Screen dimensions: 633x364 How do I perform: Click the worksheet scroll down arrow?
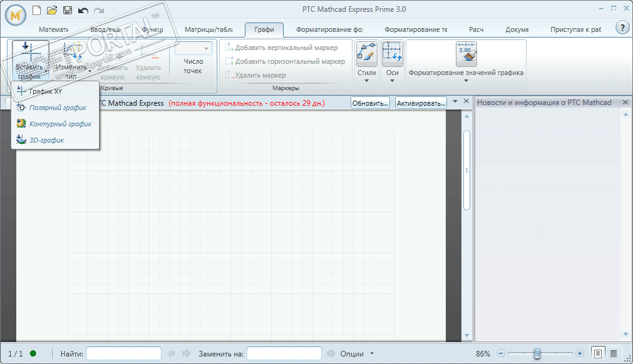point(466,335)
